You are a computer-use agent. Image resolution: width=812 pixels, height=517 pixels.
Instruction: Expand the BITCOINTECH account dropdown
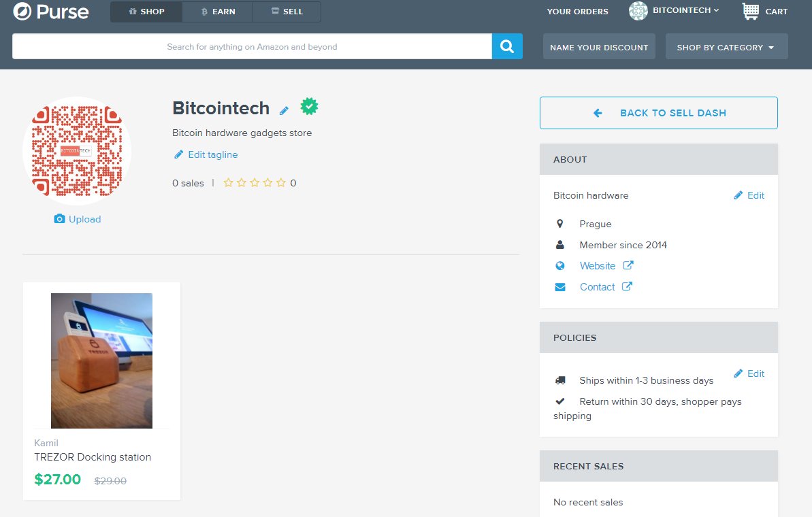(x=685, y=10)
